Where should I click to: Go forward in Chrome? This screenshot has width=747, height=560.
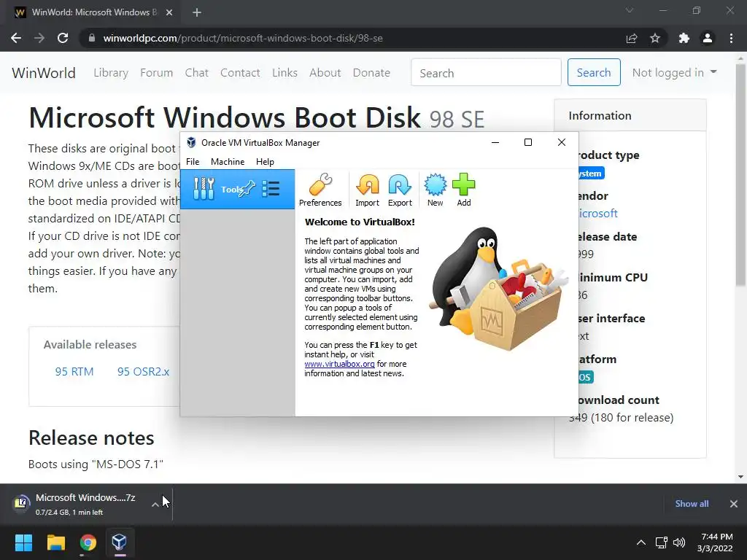pos(39,38)
